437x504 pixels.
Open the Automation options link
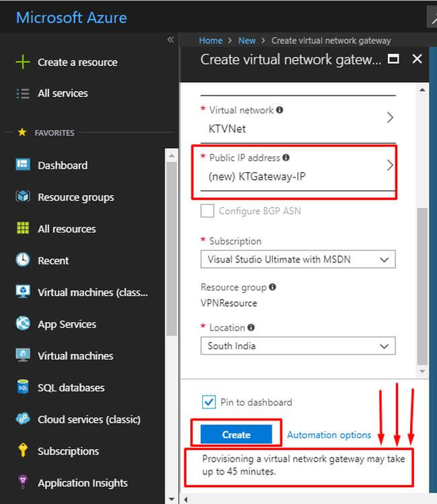coord(329,435)
